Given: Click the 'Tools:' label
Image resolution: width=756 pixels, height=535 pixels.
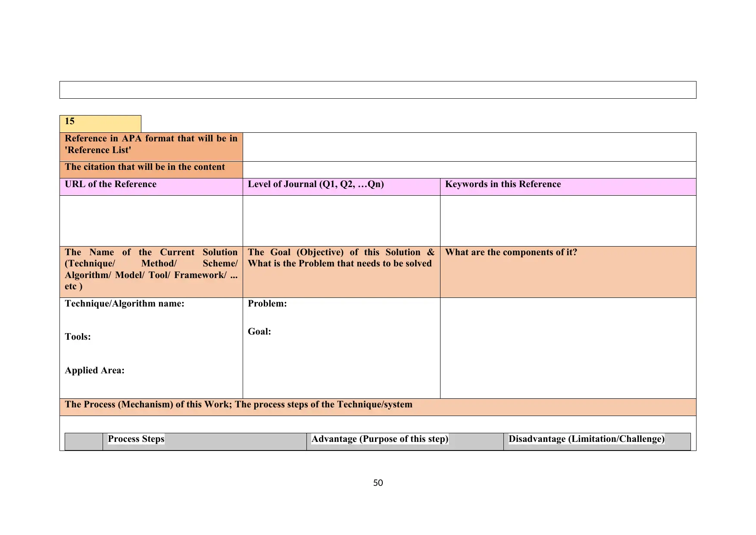Looking at the screenshot, I should [x=78, y=337].
